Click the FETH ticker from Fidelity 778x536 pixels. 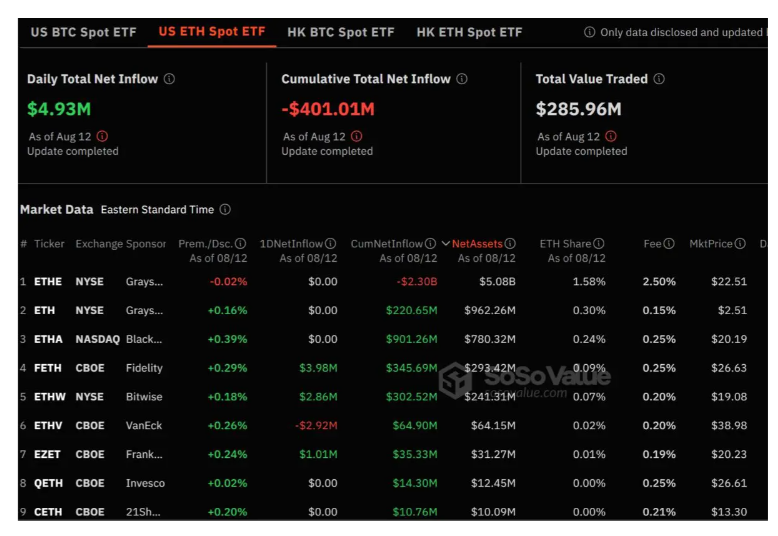(48, 368)
